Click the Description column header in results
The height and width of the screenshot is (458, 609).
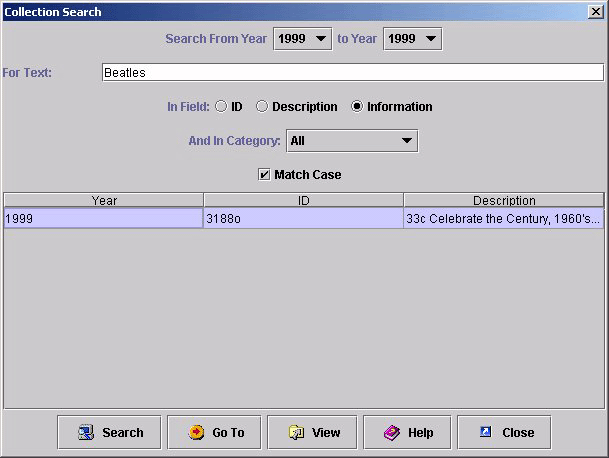coord(504,200)
